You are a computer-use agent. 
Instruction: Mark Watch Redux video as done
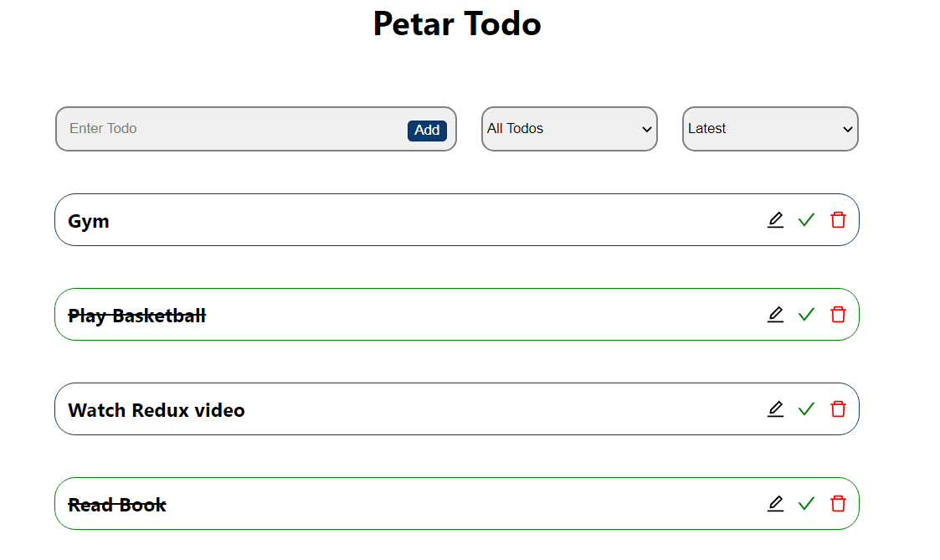pyautogui.click(x=806, y=409)
